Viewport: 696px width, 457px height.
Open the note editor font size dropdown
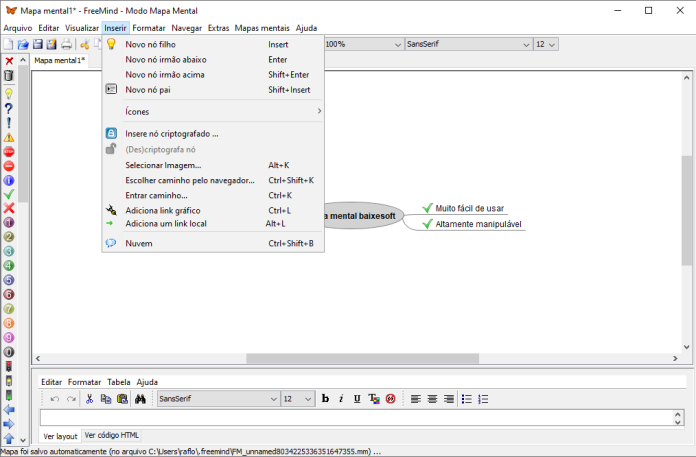(x=298, y=398)
